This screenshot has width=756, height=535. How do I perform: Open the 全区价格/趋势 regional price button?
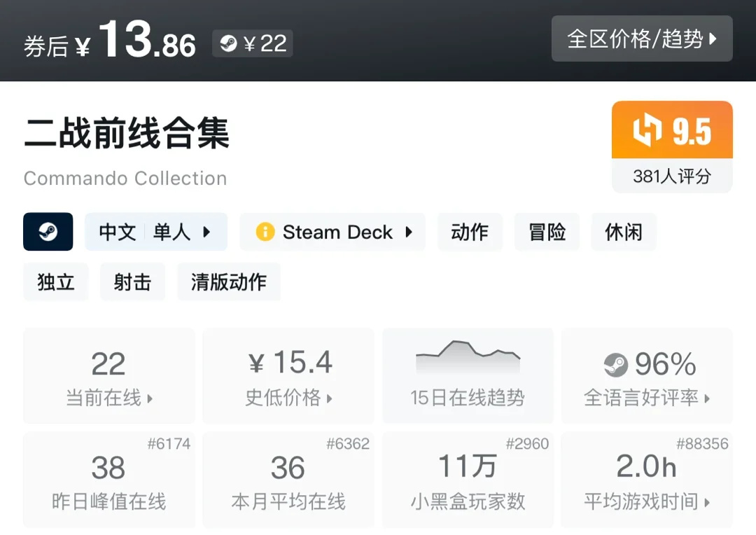[642, 39]
